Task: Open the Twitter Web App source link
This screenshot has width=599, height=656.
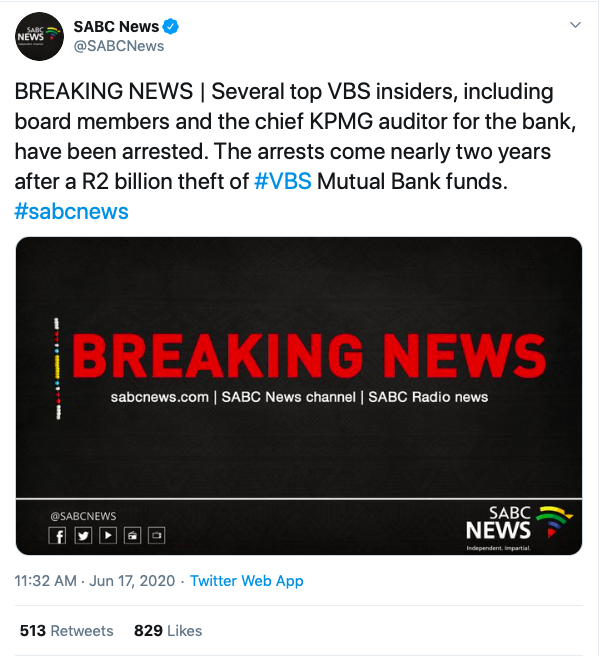Action: pos(247,581)
